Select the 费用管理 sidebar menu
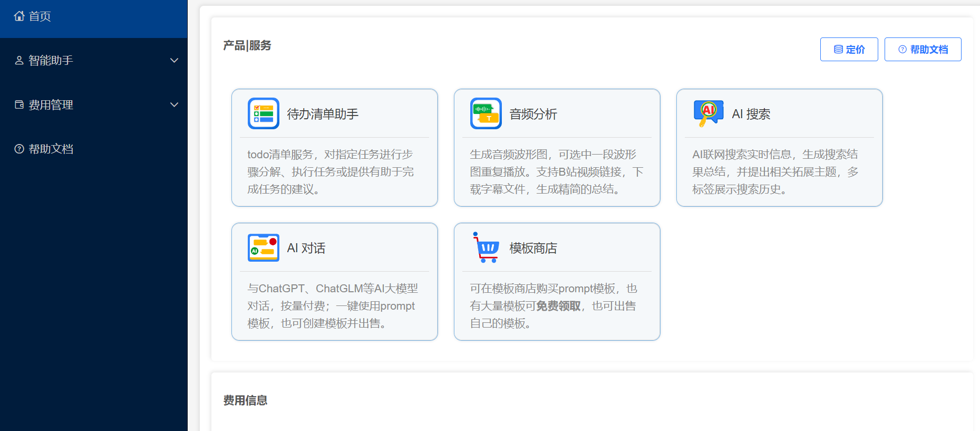Image resolution: width=980 pixels, height=431 pixels. point(94,104)
